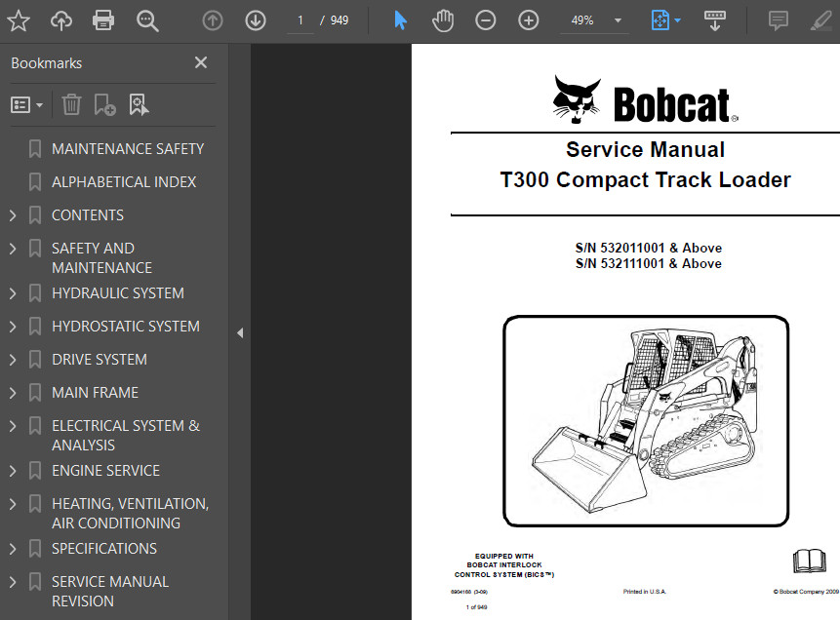Click the open book manual icon
The image size is (840, 620).
click(810, 562)
